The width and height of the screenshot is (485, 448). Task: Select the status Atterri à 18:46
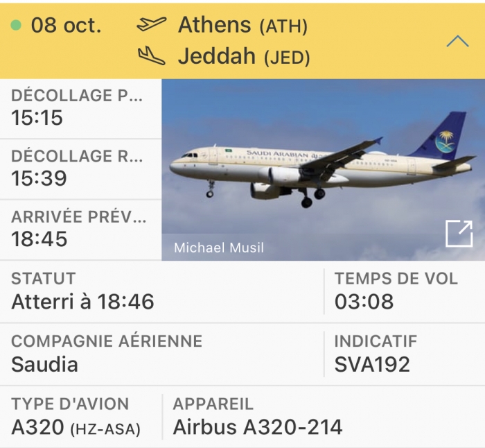[82, 302]
